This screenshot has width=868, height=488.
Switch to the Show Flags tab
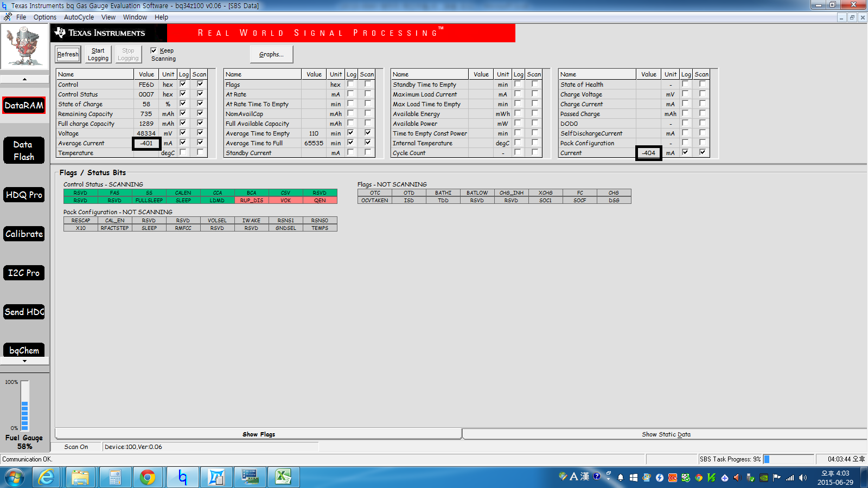pyautogui.click(x=259, y=434)
